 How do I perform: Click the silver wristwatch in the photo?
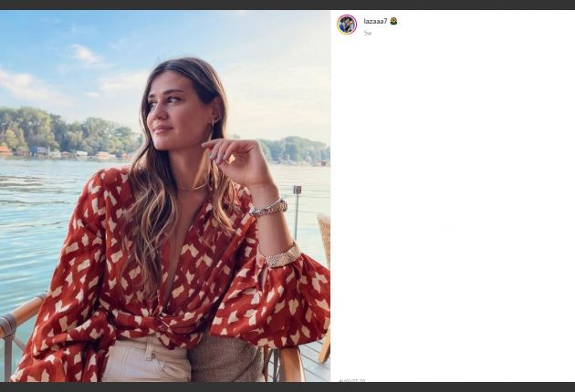coord(268,209)
